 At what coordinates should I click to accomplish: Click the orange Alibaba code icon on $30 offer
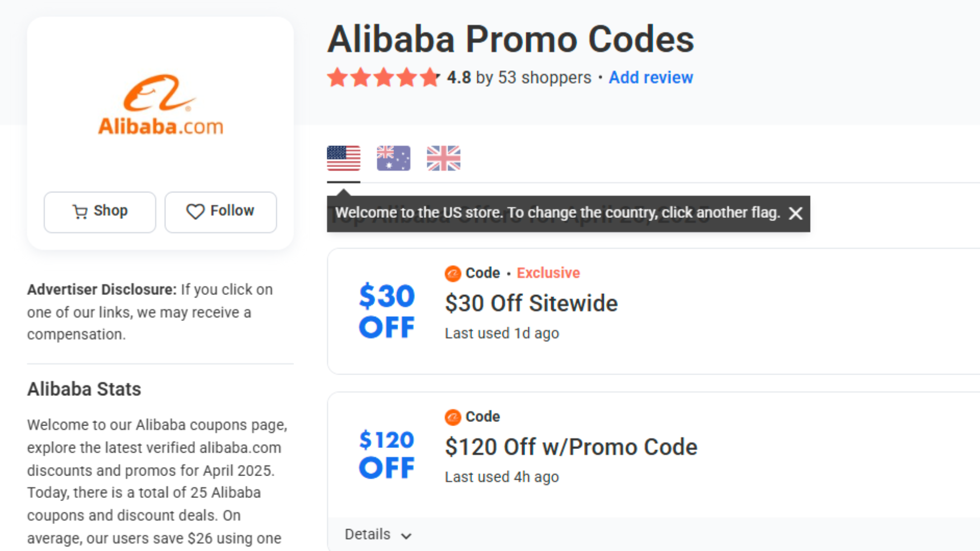point(452,273)
